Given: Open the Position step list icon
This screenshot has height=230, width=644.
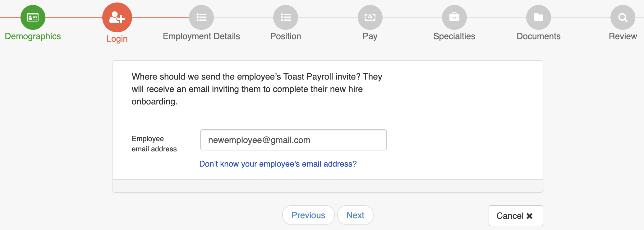Looking at the screenshot, I should [x=285, y=17].
